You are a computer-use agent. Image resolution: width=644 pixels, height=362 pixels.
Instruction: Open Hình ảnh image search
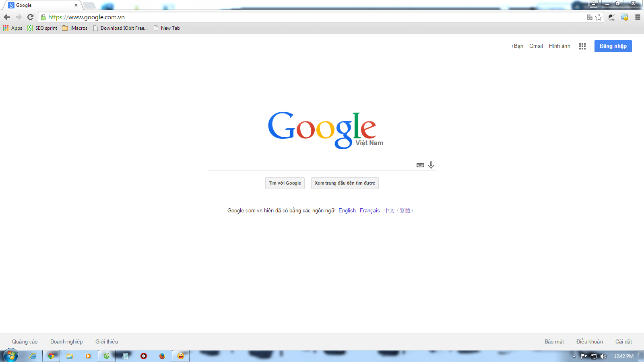[559, 46]
